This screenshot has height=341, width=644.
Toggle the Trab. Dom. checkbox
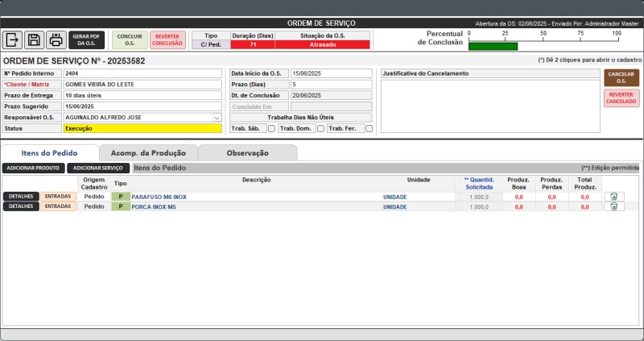320,128
